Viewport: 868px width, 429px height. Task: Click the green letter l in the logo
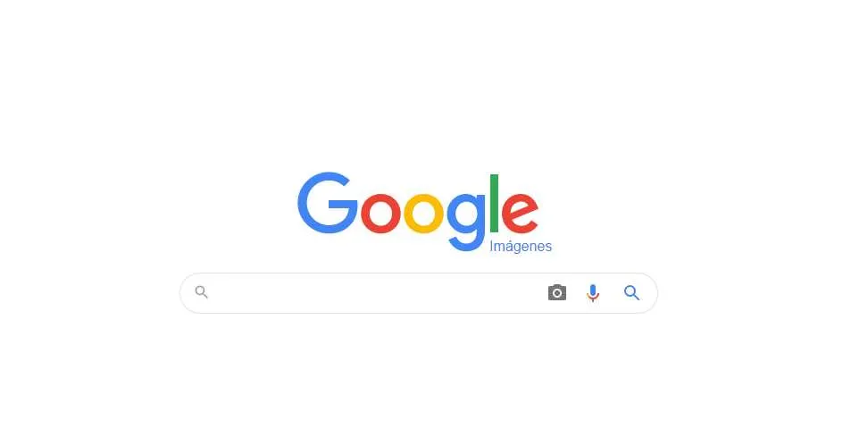[x=495, y=204]
